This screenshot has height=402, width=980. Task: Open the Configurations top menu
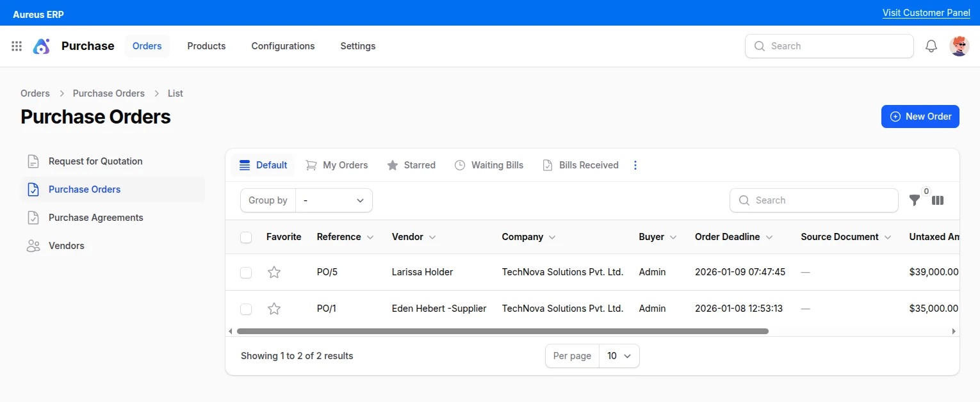pos(283,46)
